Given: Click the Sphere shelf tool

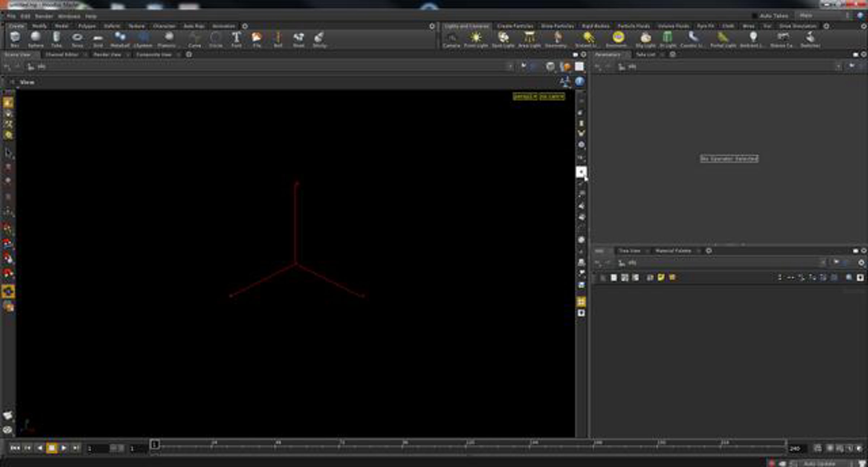Looking at the screenshot, I should pyautogui.click(x=35, y=39).
